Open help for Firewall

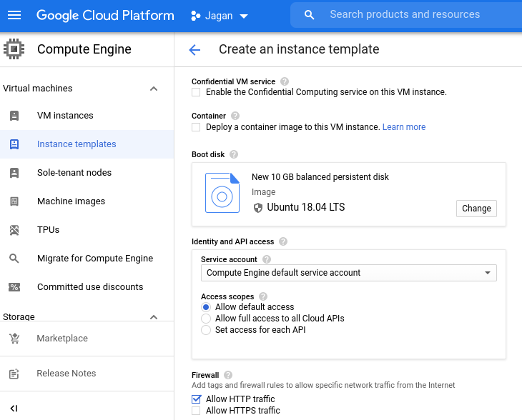click(x=228, y=375)
